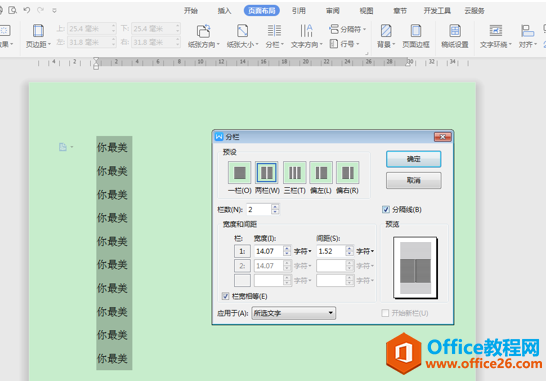Toggle the 栏宽相等 equal column width checkbox
This screenshot has width=549, height=381.
pos(225,296)
